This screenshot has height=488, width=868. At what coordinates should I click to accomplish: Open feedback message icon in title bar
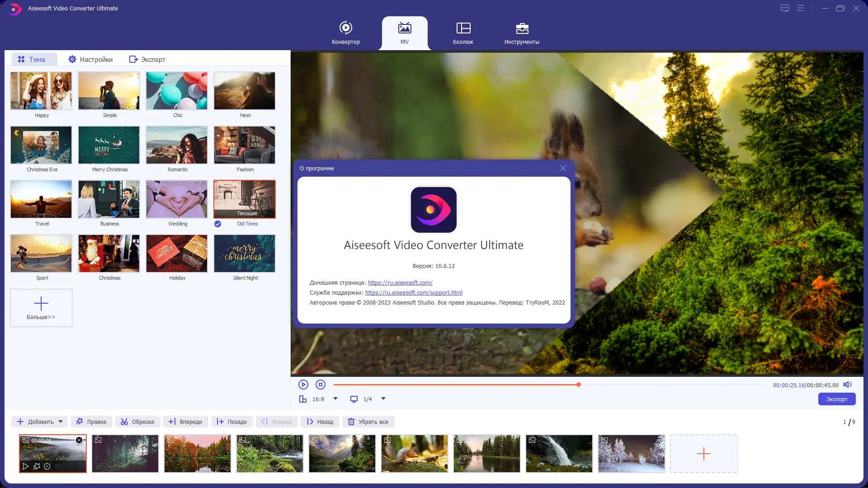click(785, 8)
